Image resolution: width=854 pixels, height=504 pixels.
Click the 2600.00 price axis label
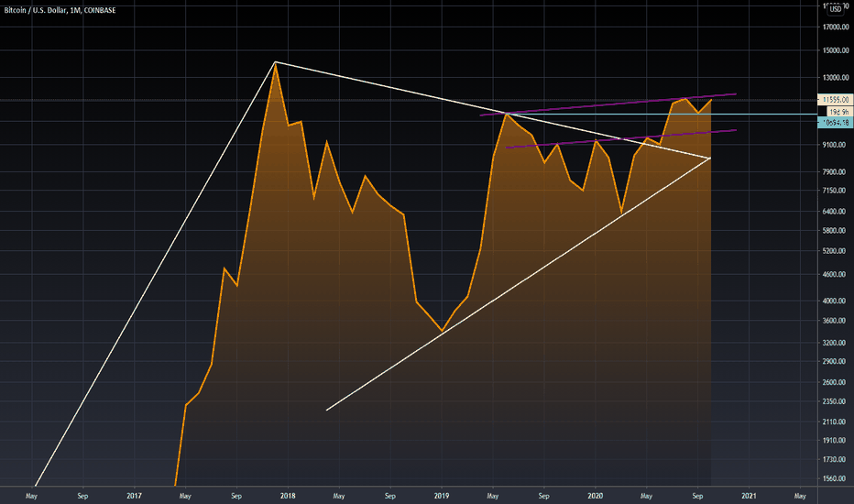click(836, 382)
